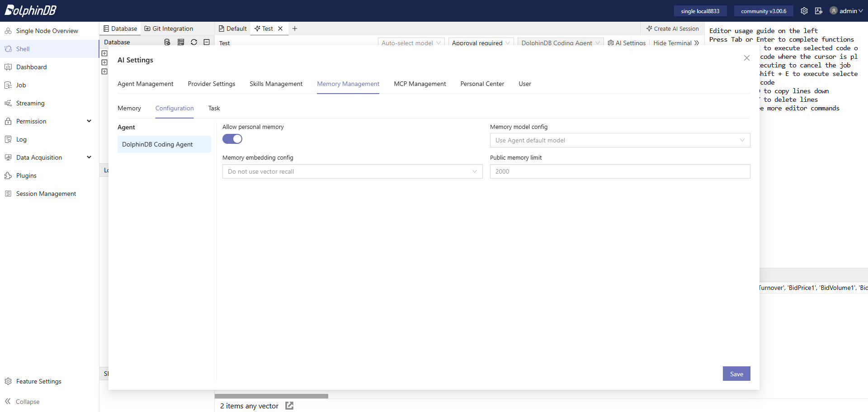
Task: Select DolphinDB Coding Agent in agent list
Action: [164, 144]
